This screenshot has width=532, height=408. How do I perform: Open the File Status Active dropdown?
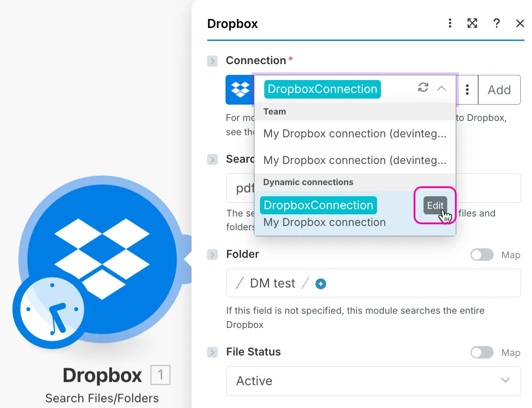(373, 381)
